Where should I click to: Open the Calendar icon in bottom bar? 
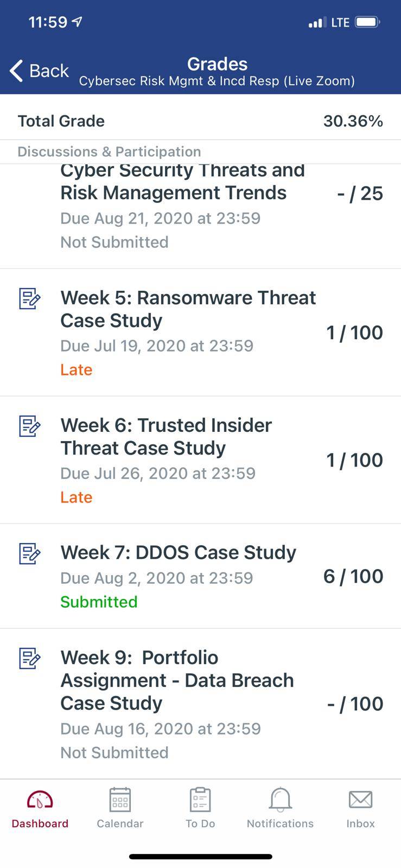120,800
